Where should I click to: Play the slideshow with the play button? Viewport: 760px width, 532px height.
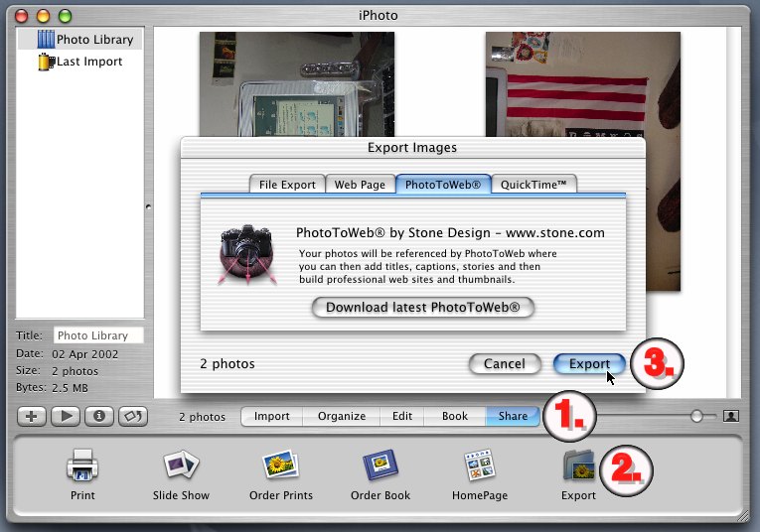click(x=66, y=416)
